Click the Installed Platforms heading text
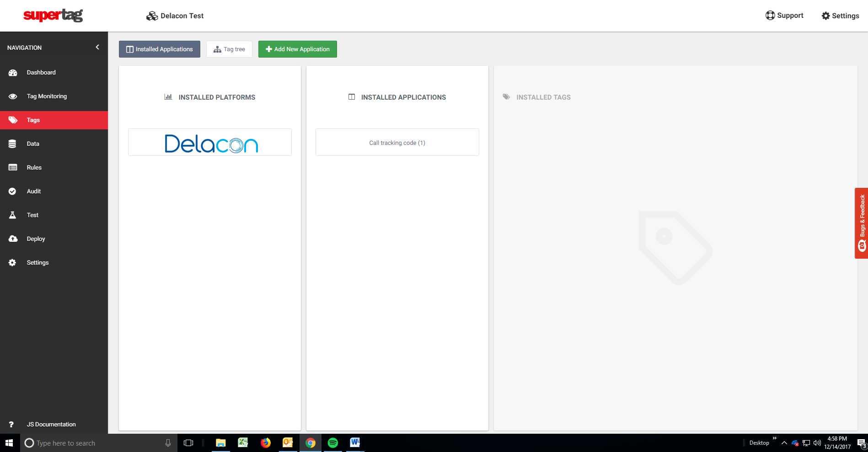This screenshot has width=868, height=452. pyautogui.click(x=217, y=97)
